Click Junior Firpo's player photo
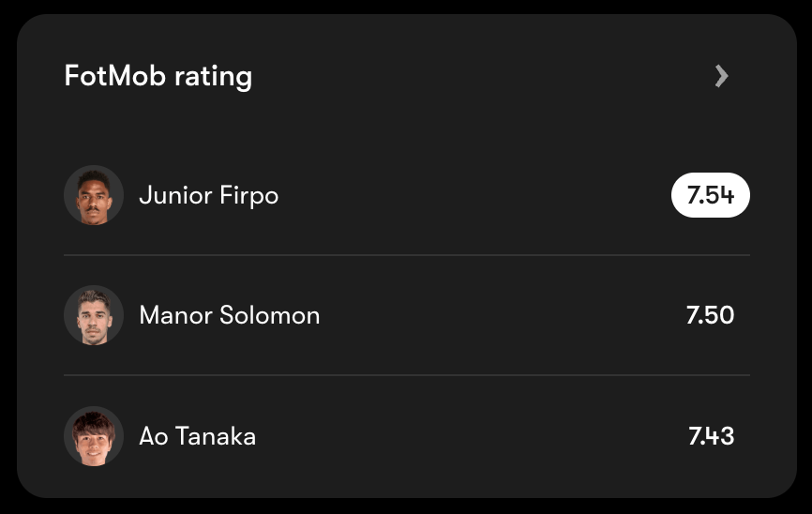 tap(94, 195)
